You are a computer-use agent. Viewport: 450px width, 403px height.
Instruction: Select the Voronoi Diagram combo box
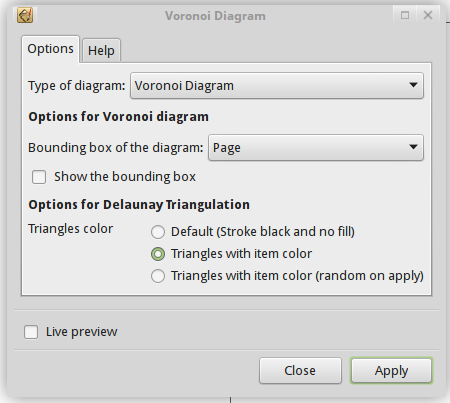tap(277, 86)
